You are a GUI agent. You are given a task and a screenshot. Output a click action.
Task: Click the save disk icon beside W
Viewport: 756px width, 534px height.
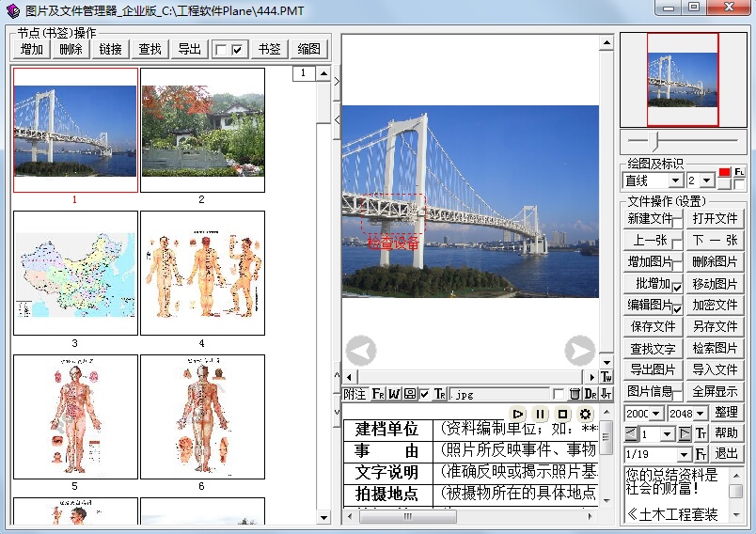(x=410, y=394)
